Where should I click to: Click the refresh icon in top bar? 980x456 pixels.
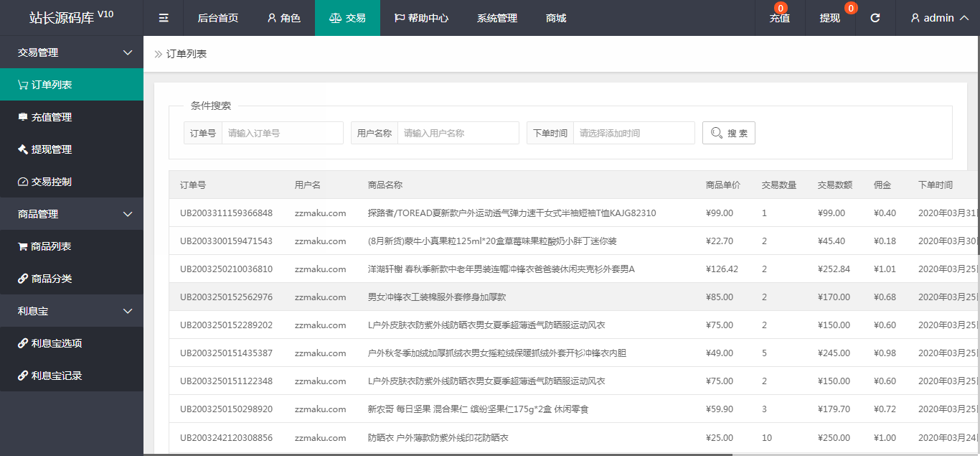click(x=875, y=18)
